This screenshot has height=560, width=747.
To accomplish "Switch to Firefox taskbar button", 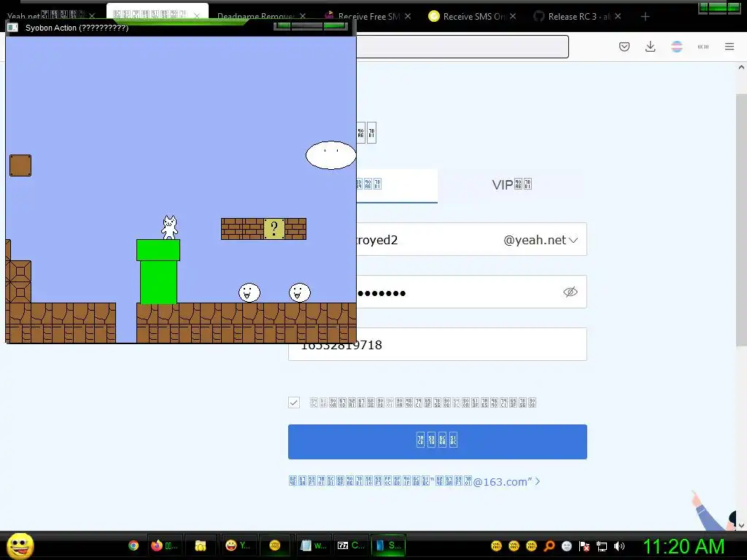I will [x=164, y=545].
